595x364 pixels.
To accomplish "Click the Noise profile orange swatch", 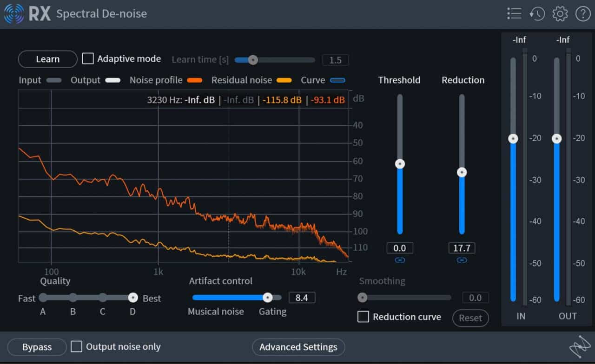I will [x=195, y=80].
